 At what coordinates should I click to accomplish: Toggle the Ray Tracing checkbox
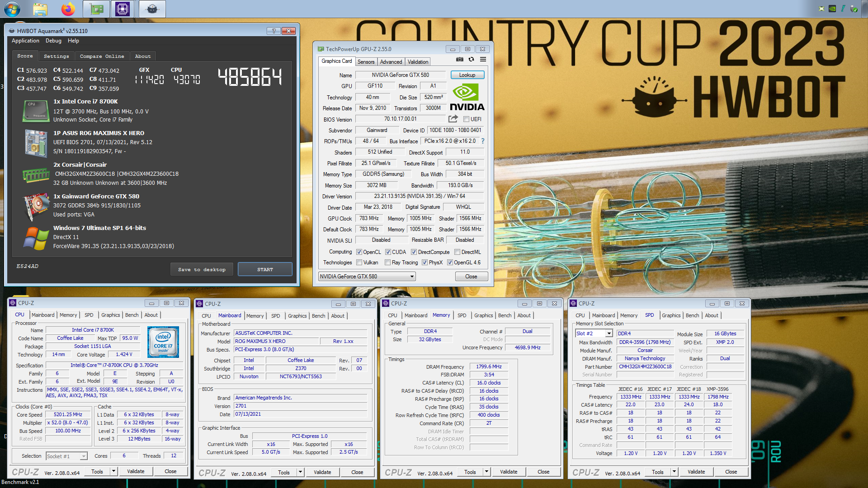click(x=387, y=263)
